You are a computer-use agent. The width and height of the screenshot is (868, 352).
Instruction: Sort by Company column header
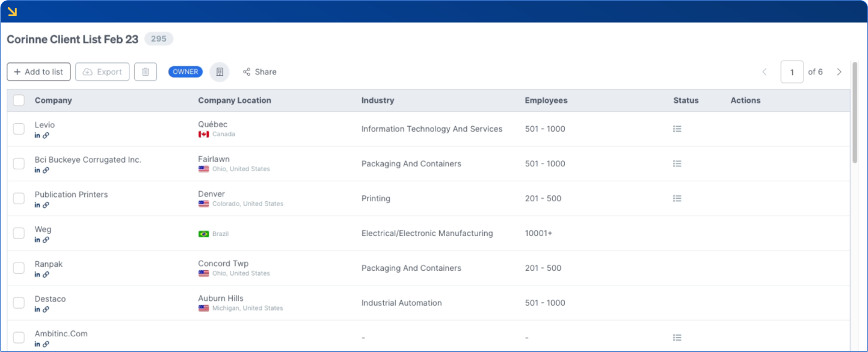[x=54, y=100]
